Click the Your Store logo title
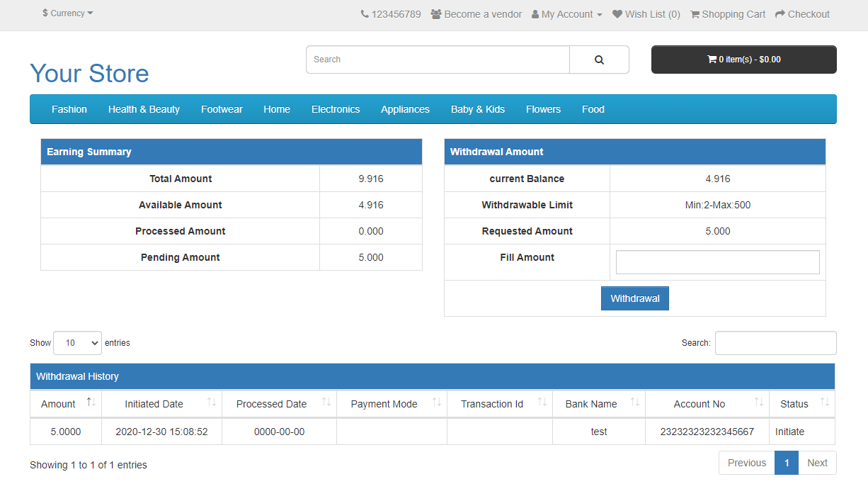Image resolution: width=868 pixels, height=501 pixels. click(89, 74)
